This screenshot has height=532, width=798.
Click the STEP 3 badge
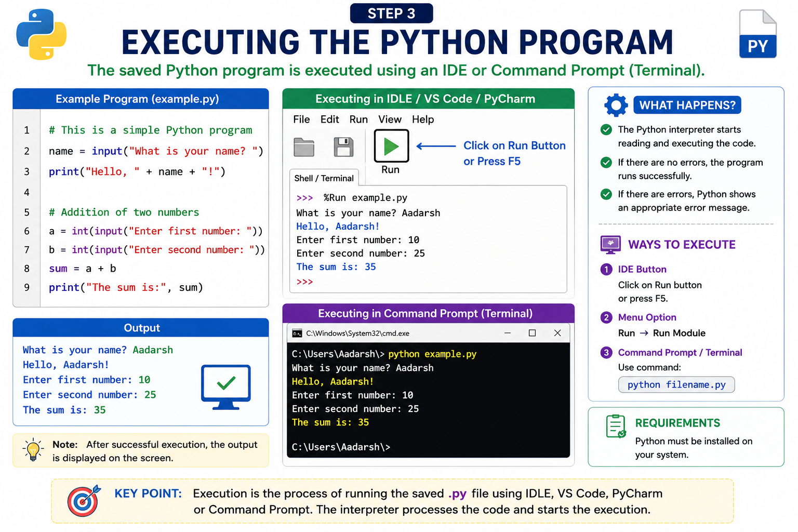[x=391, y=14]
